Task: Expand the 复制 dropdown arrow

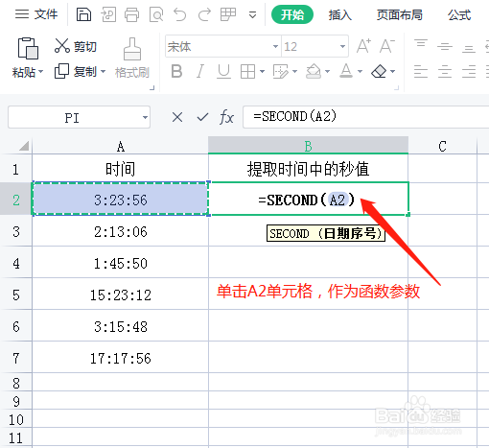Action: (103, 71)
